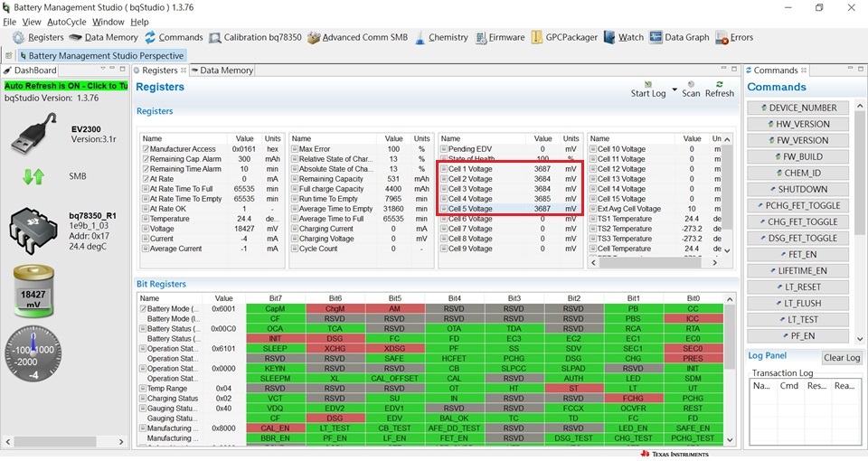The width and height of the screenshot is (868, 461).
Task: Click the CAL_EN bit in Manufacturing Status
Action: (x=275, y=428)
